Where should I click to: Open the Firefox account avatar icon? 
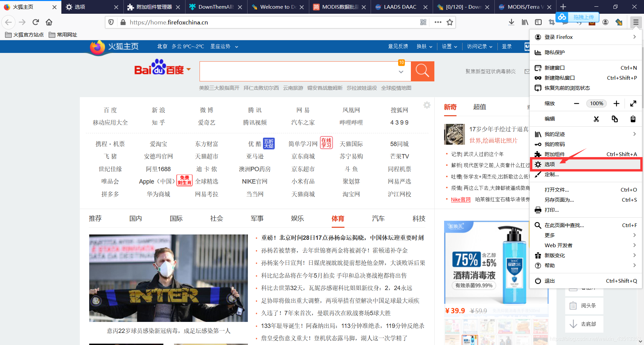point(605,22)
